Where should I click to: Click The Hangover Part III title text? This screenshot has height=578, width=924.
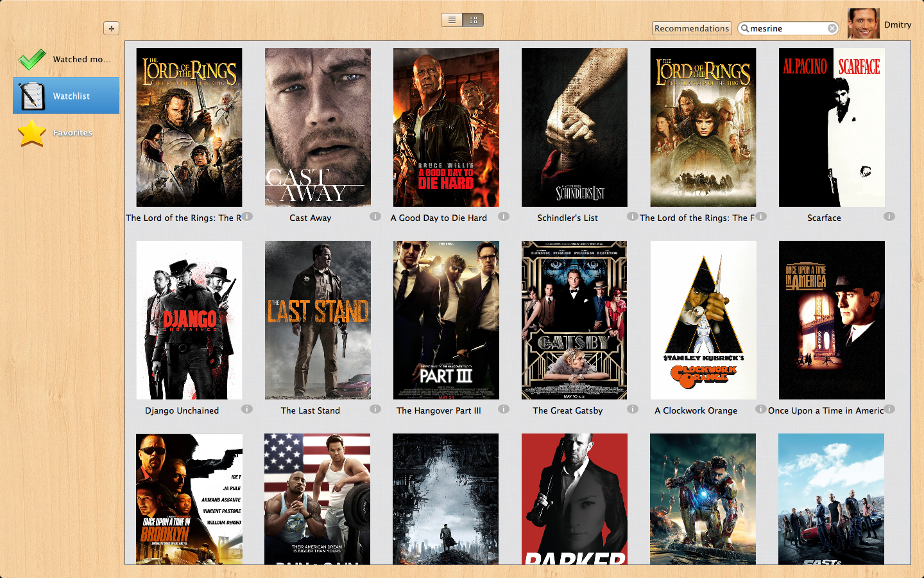pos(439,410)
